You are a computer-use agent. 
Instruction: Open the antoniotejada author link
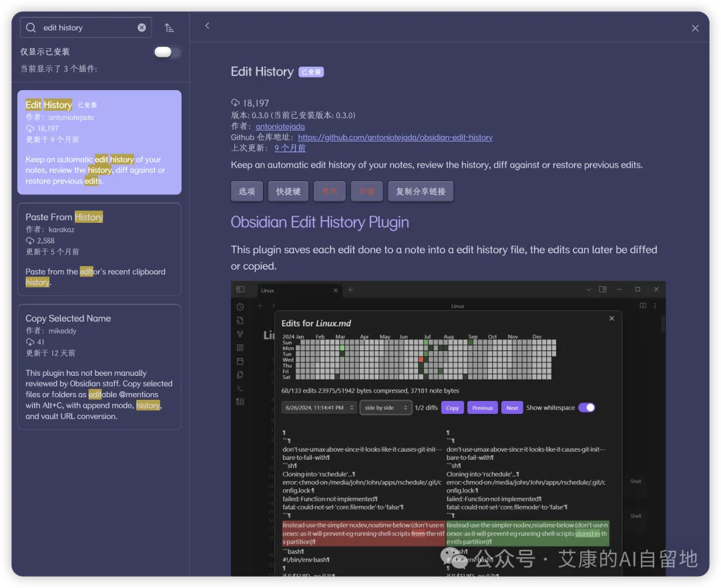[x=280, y=126]
